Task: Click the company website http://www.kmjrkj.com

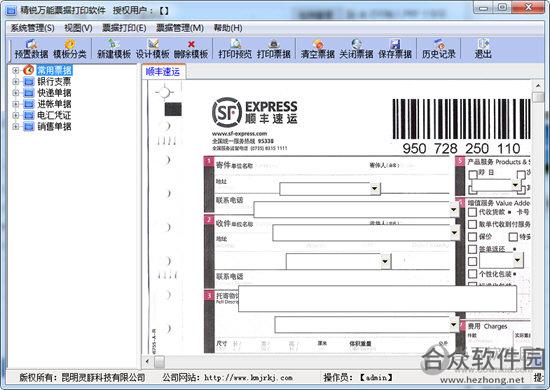Action: [x=248, y=378]
